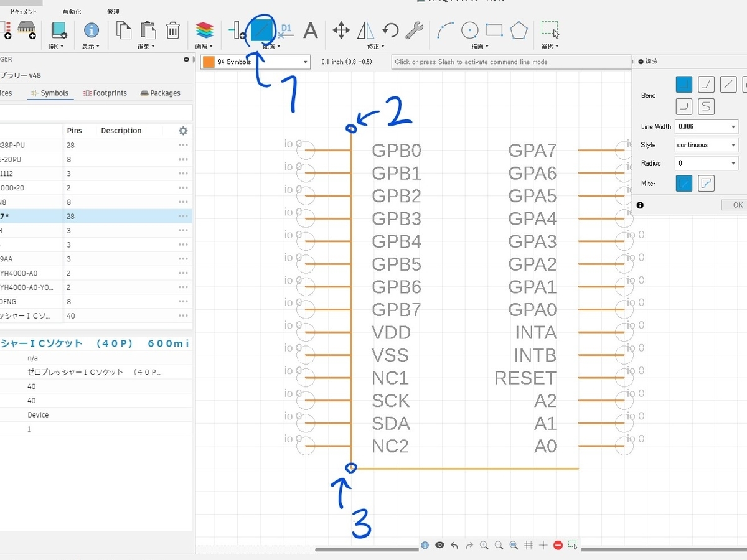Open table settings gear icon
The image size is (747, 560).
coord(183,131)
